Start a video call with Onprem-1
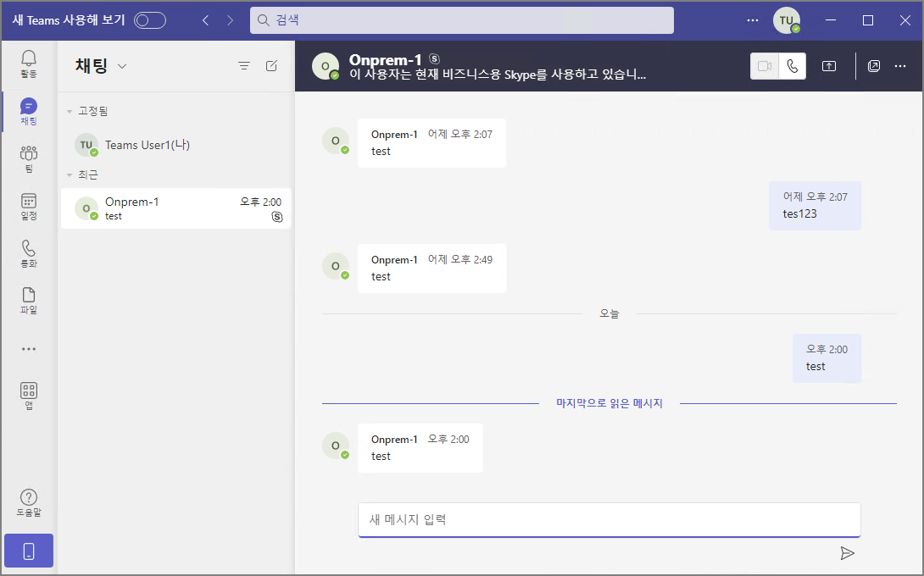 click(765, 66)
